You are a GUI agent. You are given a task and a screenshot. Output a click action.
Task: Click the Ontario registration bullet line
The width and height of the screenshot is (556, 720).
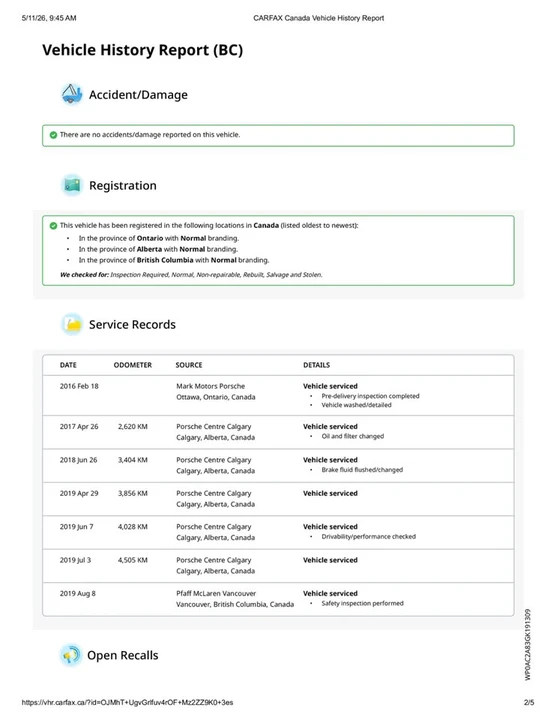tap(159, 238)
